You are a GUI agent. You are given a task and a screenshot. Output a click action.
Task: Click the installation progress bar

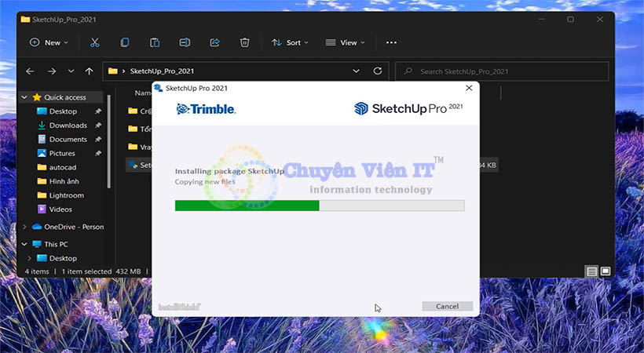[x=320, y=206]
